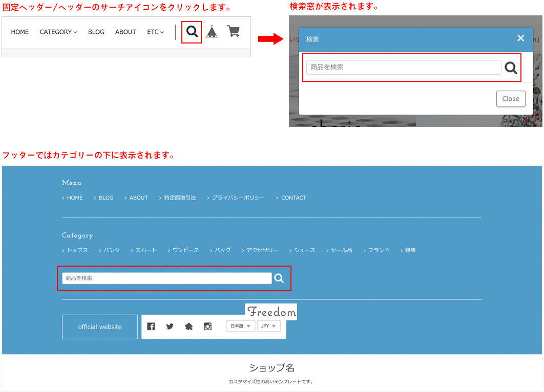Screen dimensions: 544x392
Task: Open the Twitter icon in footer
Action: (170, 326)
